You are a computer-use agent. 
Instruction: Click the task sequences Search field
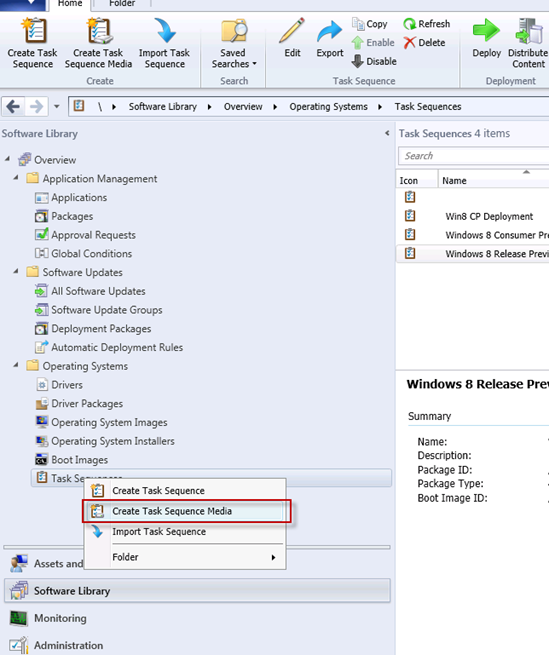pyautogui.click(x=474, y=156)
